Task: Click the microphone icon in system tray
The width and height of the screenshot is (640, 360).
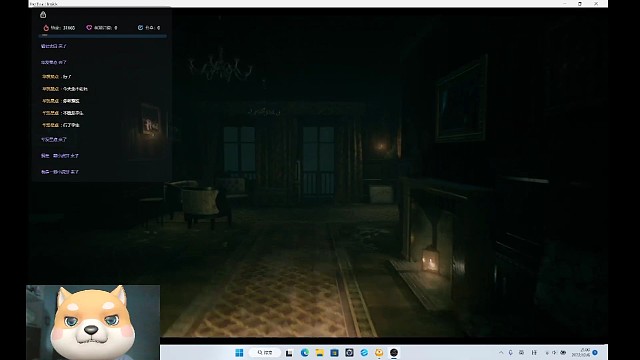Action: pyautogui.click(x=511, y=353)
